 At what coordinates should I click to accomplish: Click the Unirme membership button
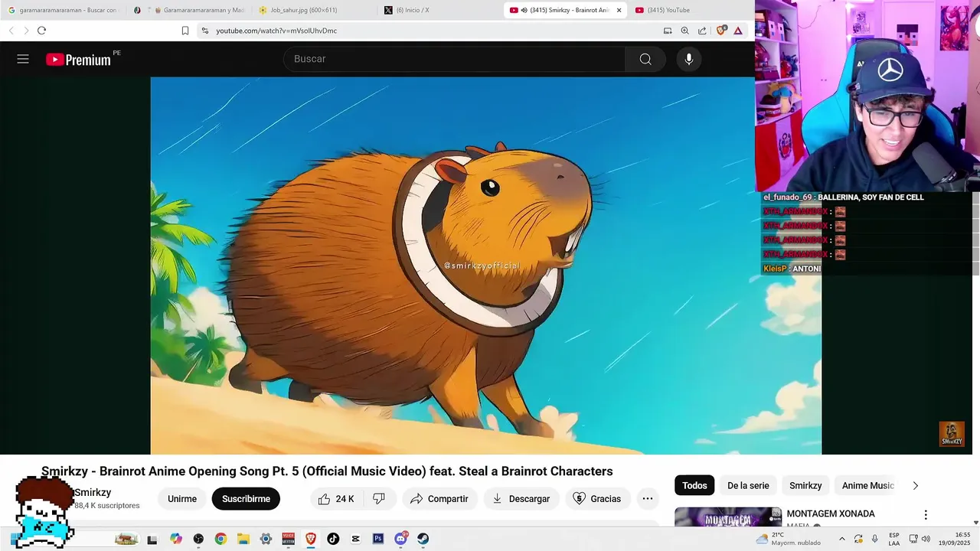pos(182,499)
